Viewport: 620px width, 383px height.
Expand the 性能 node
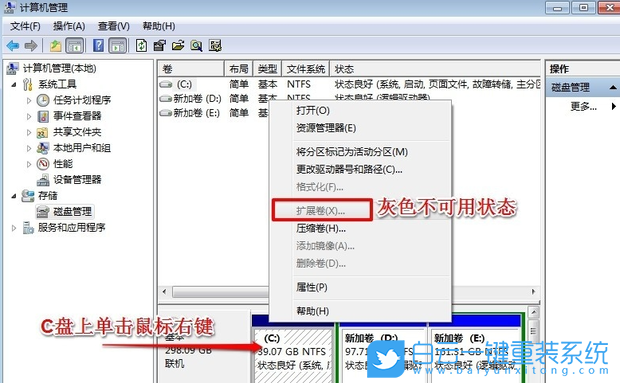coord(29,164)
